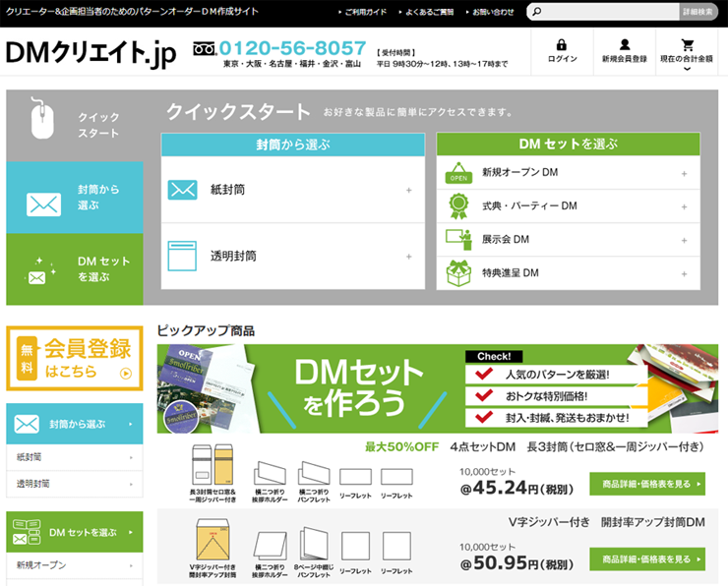
Task: Open the cart total dropdown chevron
Action: click(x=687, y=70)
